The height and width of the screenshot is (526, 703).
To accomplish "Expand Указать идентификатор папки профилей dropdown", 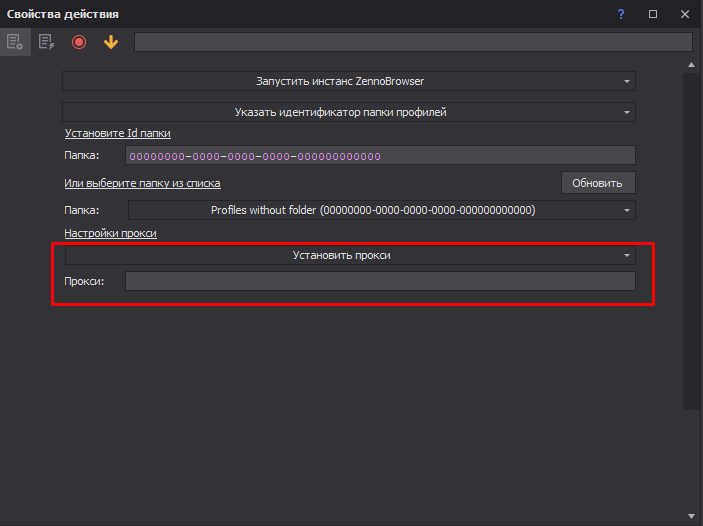I will pos(349,112).
